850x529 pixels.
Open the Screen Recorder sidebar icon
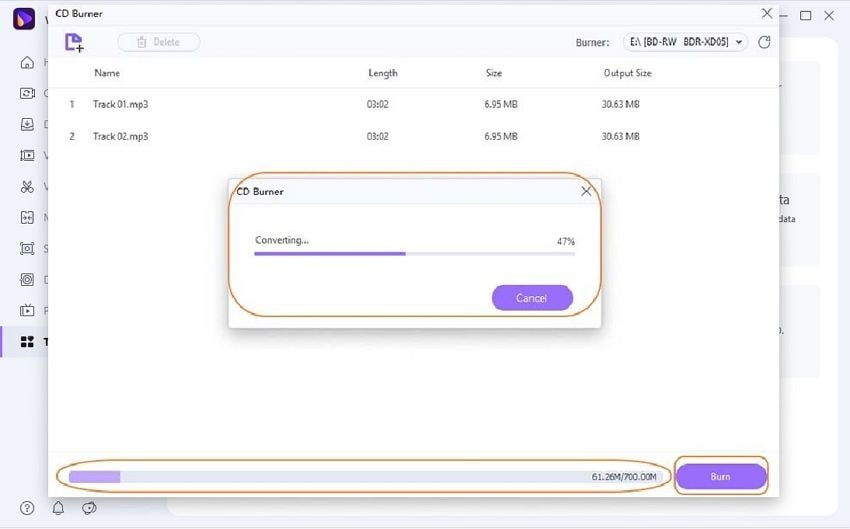[x=27, y=248]
